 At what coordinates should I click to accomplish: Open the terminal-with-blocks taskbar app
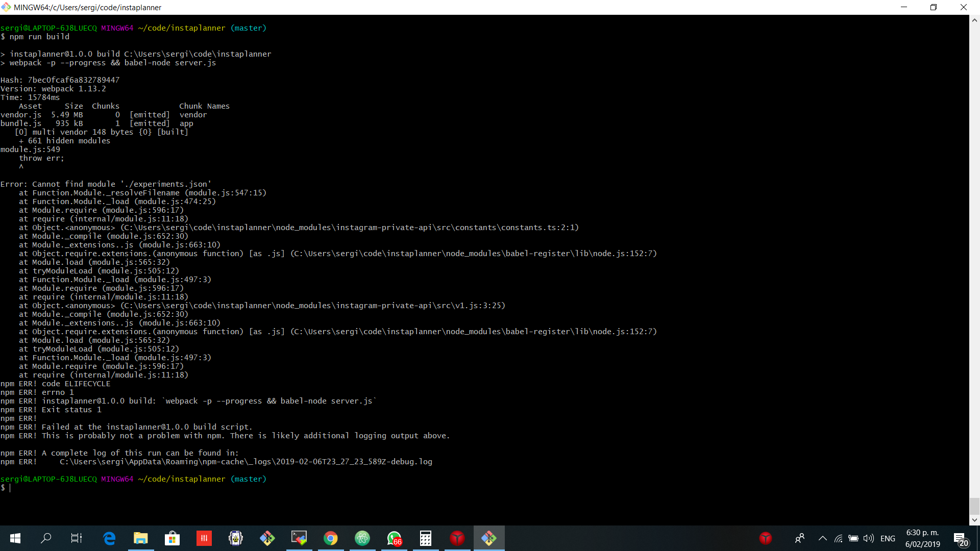point(299,538)
